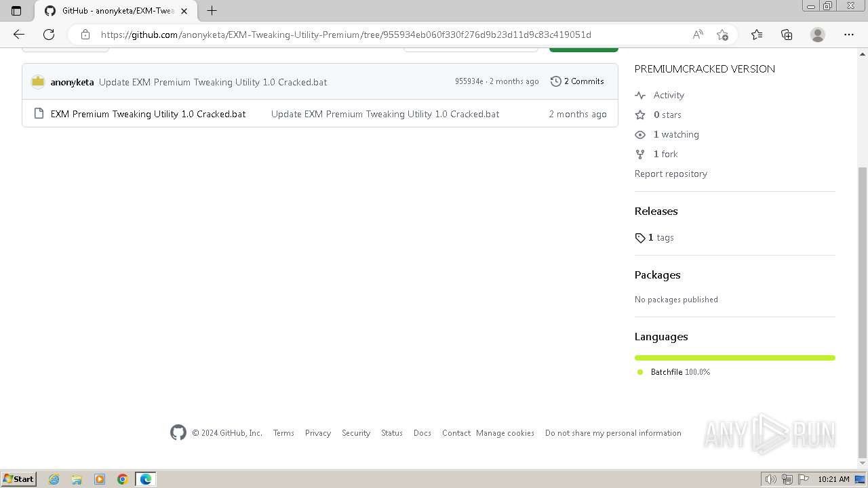Open File Explorer from the taskbar
The width and height of the screenshot is (868, 488).
(77, 479)
